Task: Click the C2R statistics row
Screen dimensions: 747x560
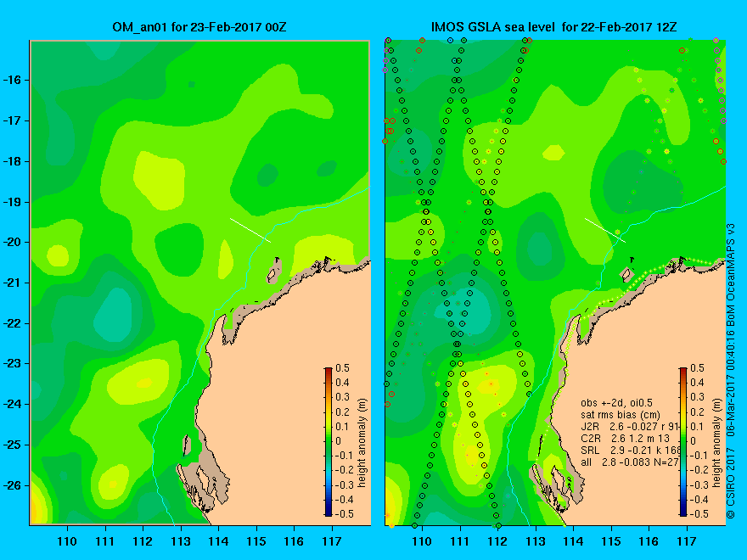Action: pos(625,439)
